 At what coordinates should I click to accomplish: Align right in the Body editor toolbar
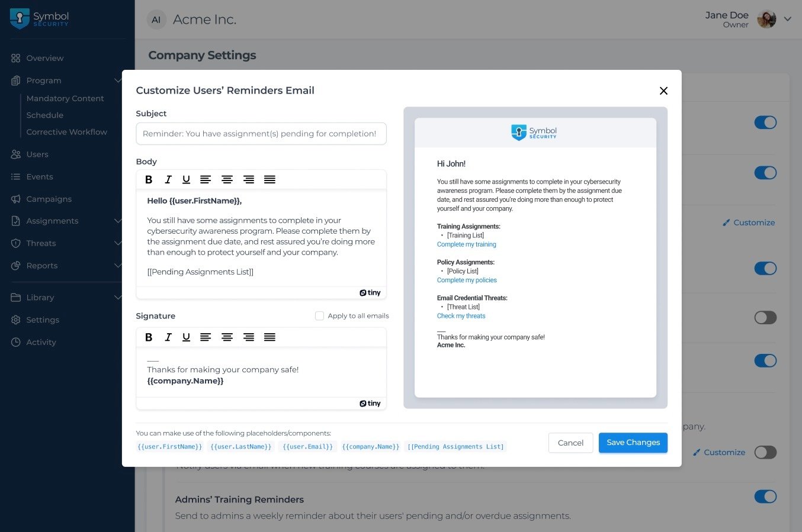click(249, 179)
